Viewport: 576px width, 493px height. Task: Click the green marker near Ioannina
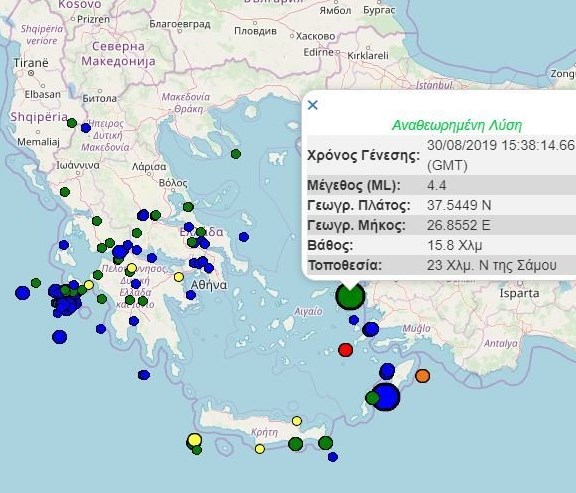pyautogui.click(x=65, y=192)
